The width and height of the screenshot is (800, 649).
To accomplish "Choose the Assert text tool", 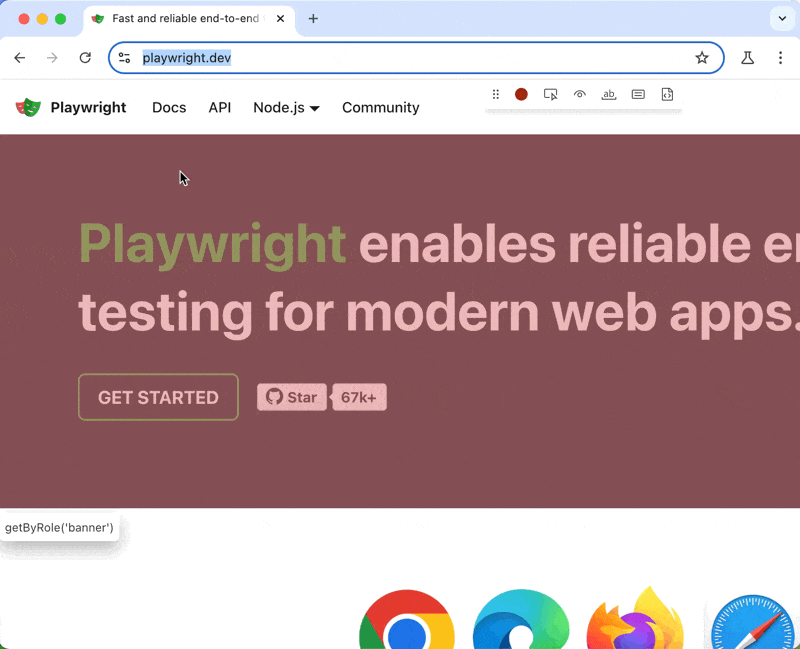I will tap(609, 94).
